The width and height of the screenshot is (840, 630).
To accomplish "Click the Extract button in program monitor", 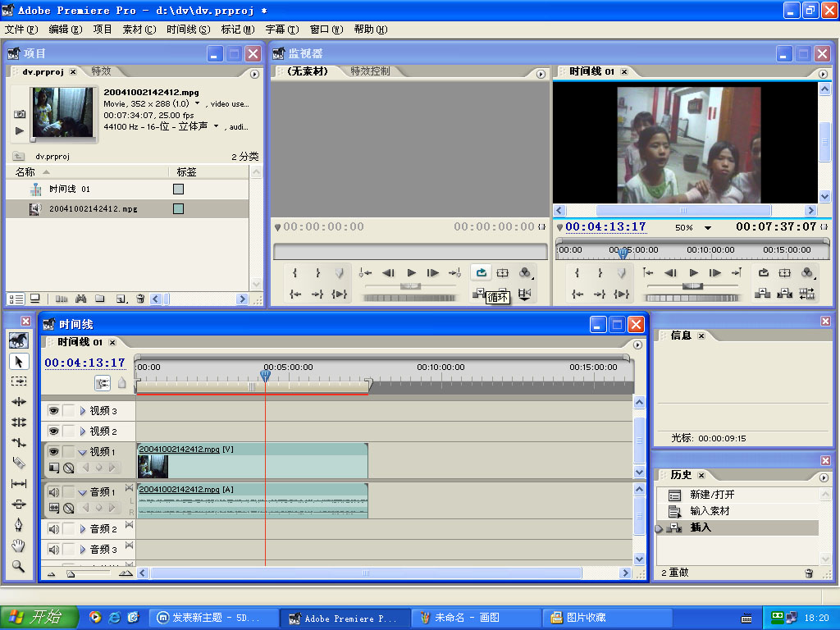I will click(785, 294).
